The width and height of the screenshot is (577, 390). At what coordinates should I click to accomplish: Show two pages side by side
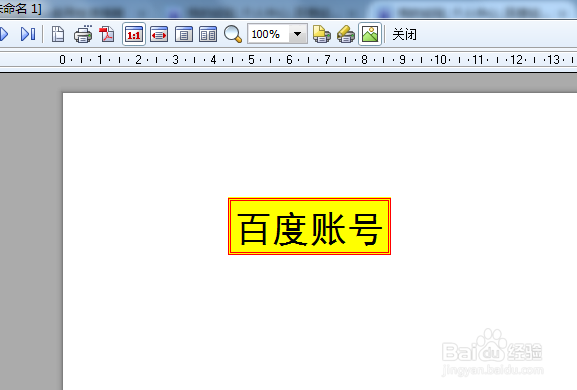pos(208,34)
